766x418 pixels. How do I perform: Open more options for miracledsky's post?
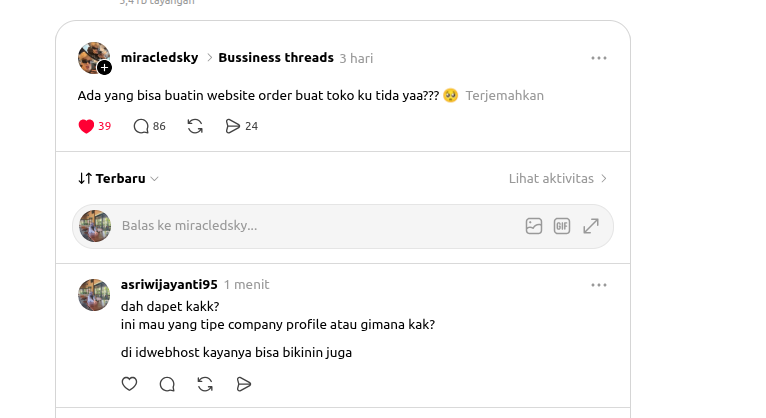pos(598,58)
